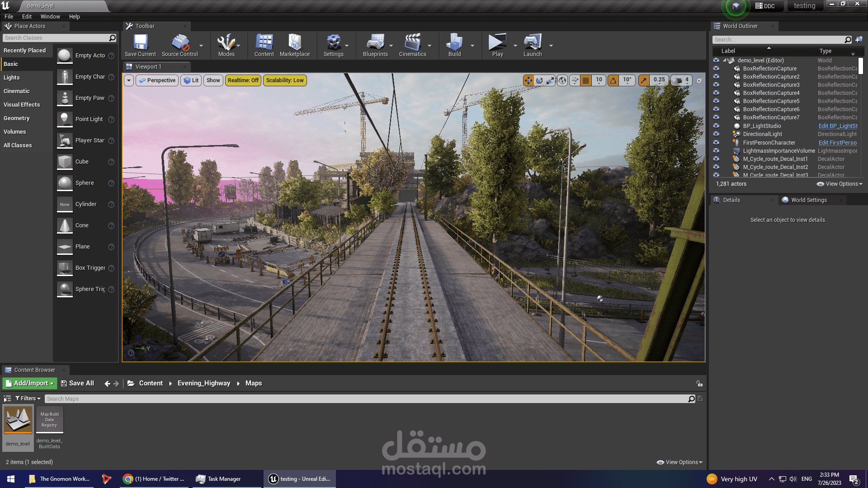Click the Save Current toolbar icon

140,45
